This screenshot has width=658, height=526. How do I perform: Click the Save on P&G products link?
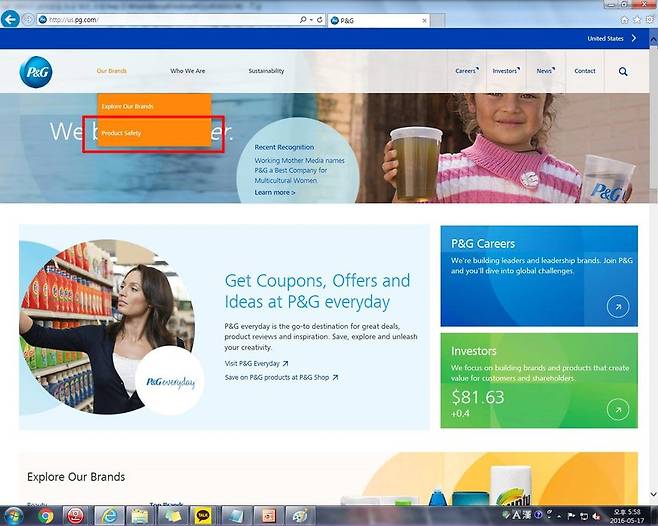[281, 377]
